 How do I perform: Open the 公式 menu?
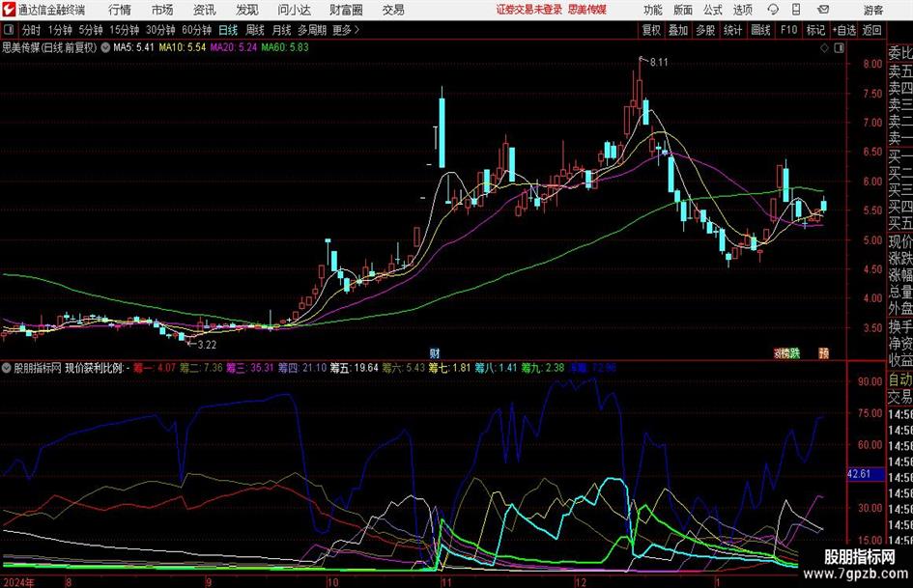pyautogui.click(x=713, y=10)
